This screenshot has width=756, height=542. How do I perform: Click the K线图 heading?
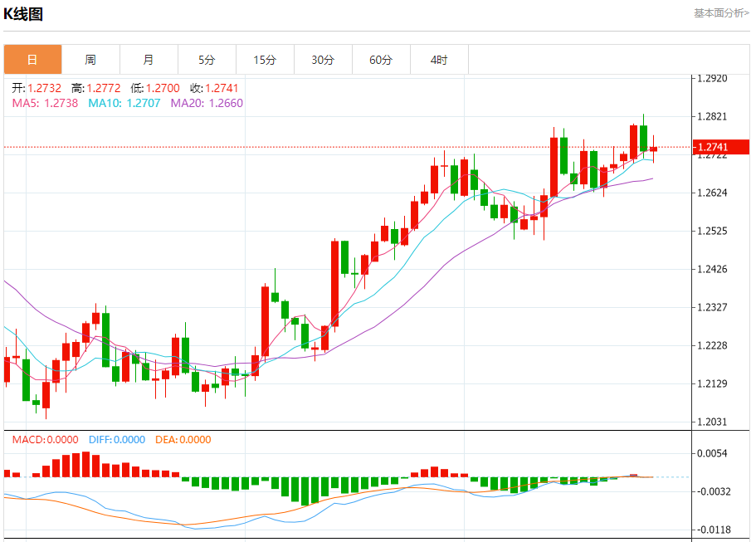coord(23,14)
